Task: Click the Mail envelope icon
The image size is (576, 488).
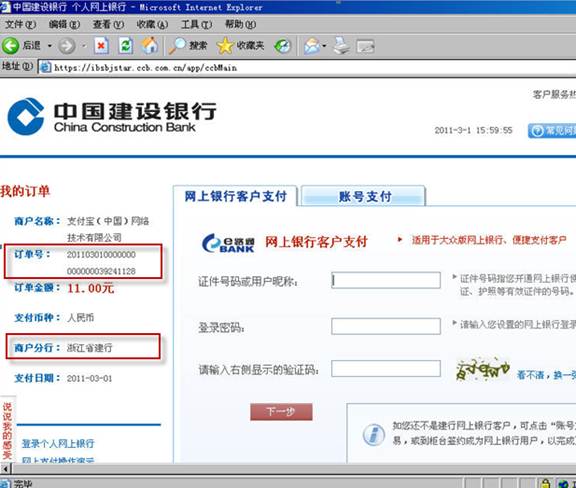Action: (x=312, y=46)
